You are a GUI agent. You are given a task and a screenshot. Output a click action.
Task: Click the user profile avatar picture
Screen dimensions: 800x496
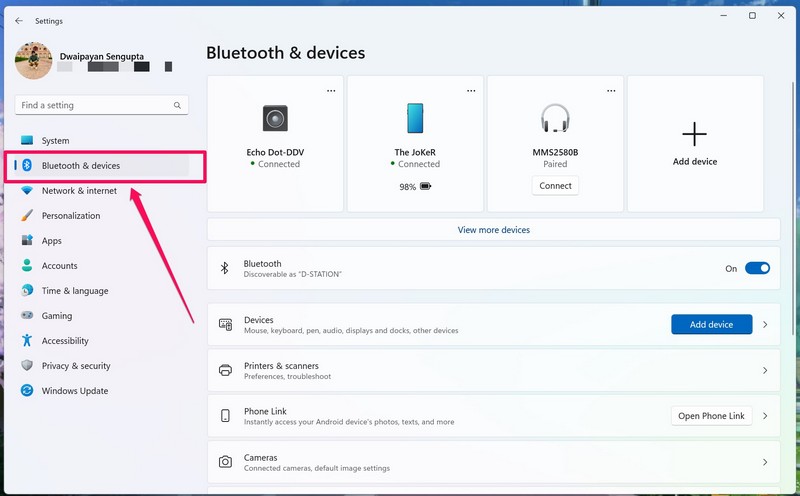click(34, 61)
